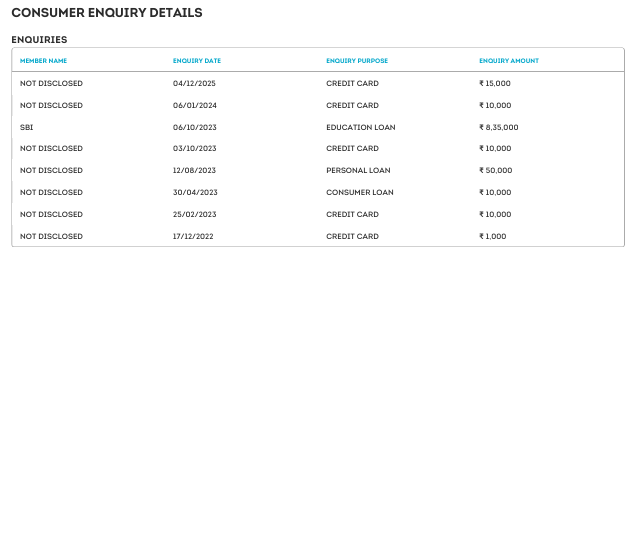This screenshot has width=635, height=552.
Task: Select the ₹ 8,35,000 enquiry amount
Action: click(x=499, y=127)
